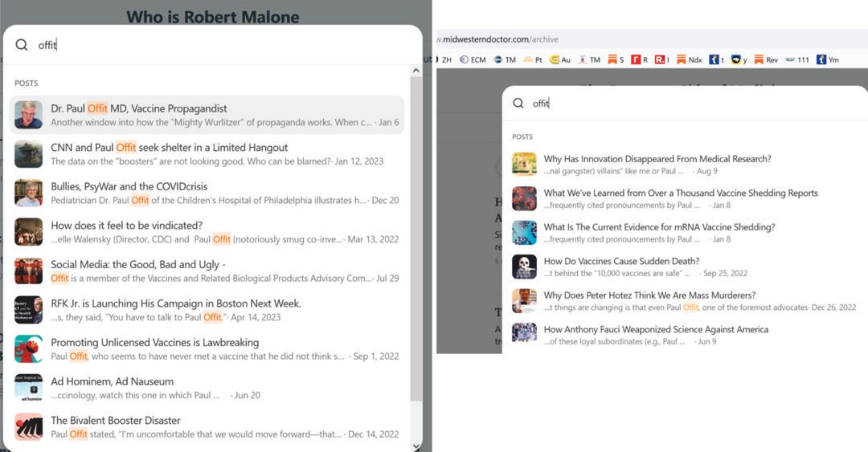Open the Pt bookmark
The height and width of the screenshot is (452, 868).
coord(533,59)
